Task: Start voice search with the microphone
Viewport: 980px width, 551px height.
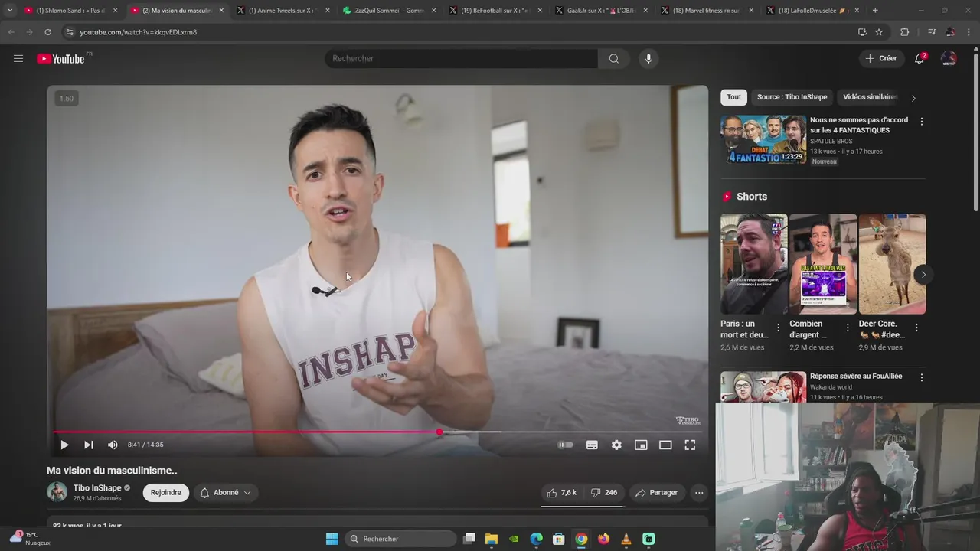Action: pyautogui.click(x=648, y=58)
